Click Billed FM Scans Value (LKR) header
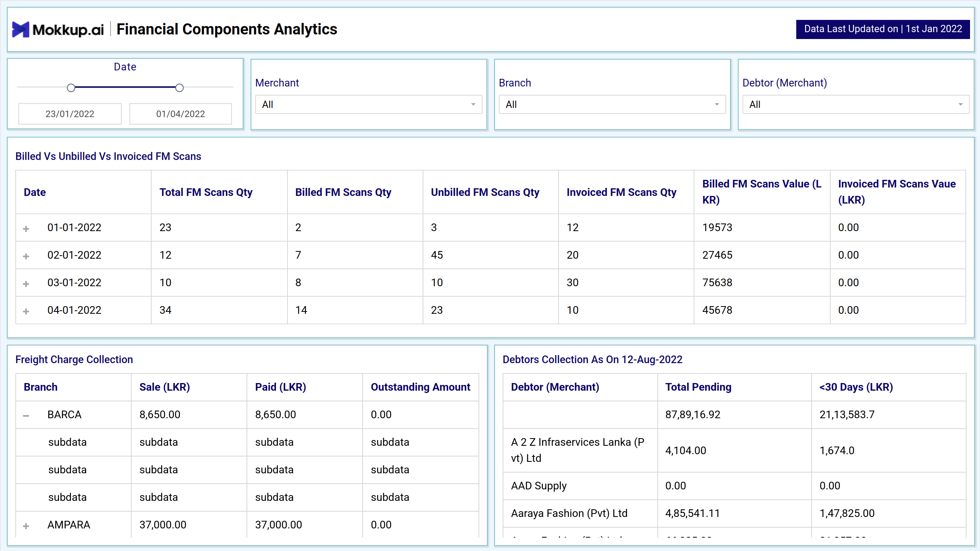 coord(762,192)
